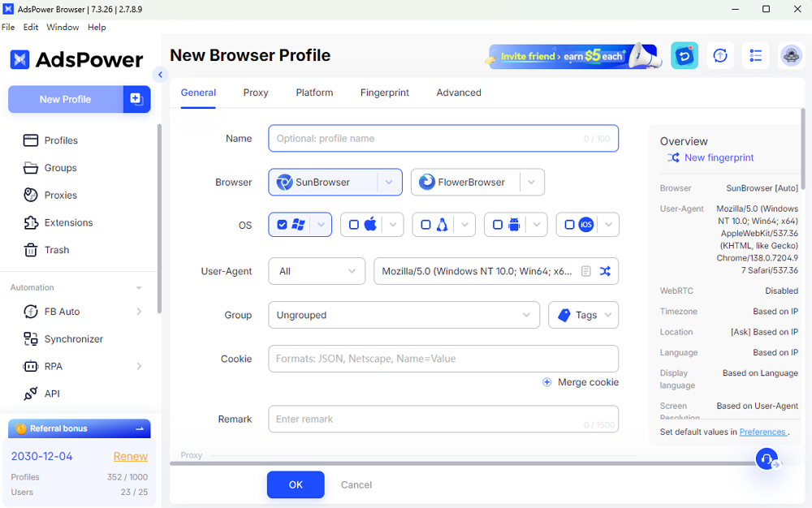Open the Ungrouped group dropdown
Screen dimensions: 812x508
tap(404, 315)
